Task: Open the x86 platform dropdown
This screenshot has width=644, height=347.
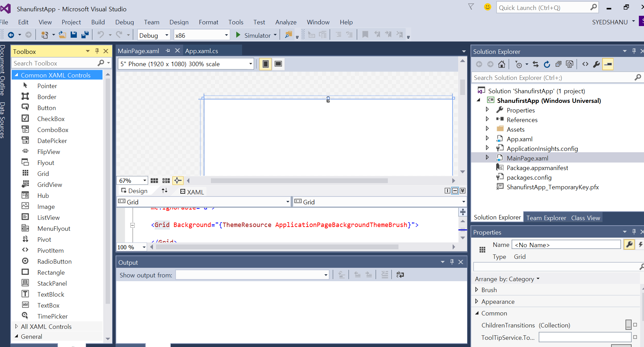Action: [x=226, y=35]
